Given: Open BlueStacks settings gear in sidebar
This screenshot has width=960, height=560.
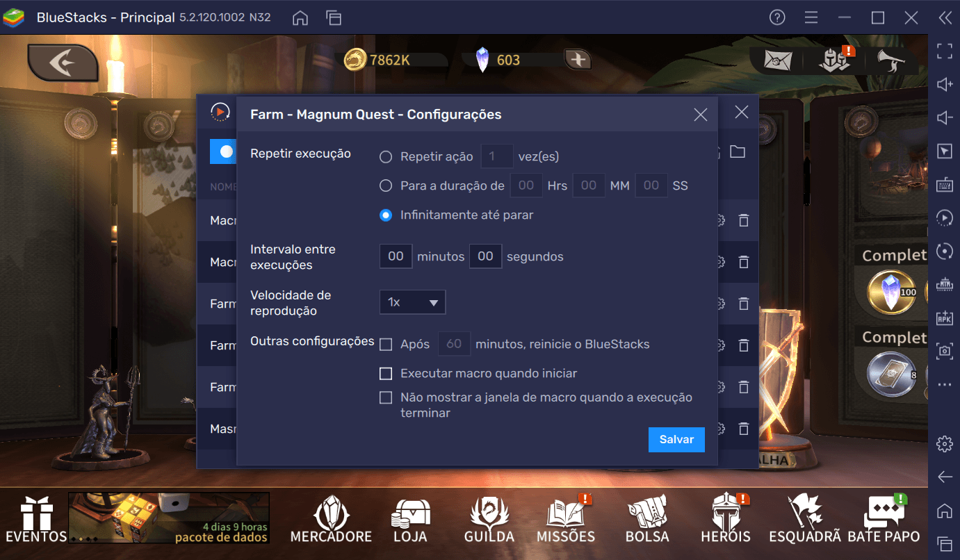Looking at the screenshot, I should pos(944,443).
